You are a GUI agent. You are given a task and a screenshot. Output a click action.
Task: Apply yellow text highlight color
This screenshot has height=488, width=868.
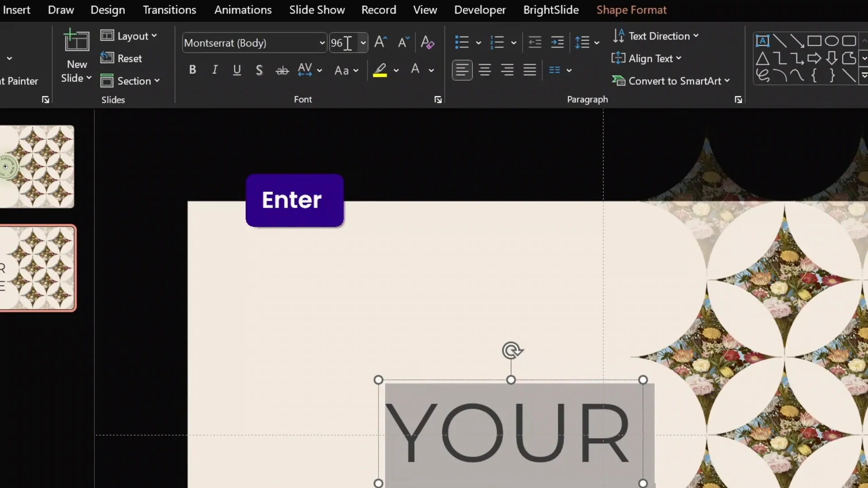[x=380, y=70]
